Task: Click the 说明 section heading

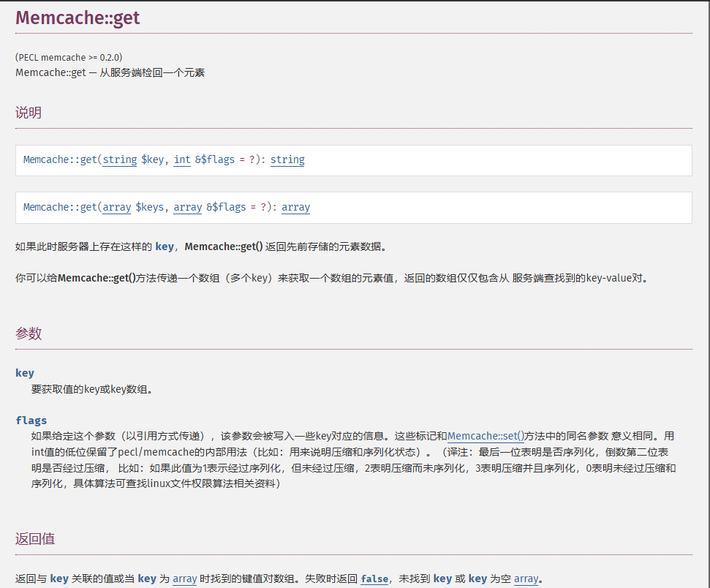Action: (x=29, y=113)
